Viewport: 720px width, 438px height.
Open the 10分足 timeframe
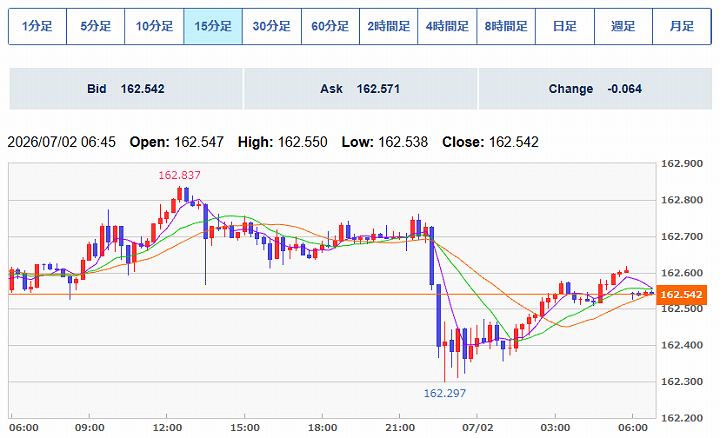point(154,26)
